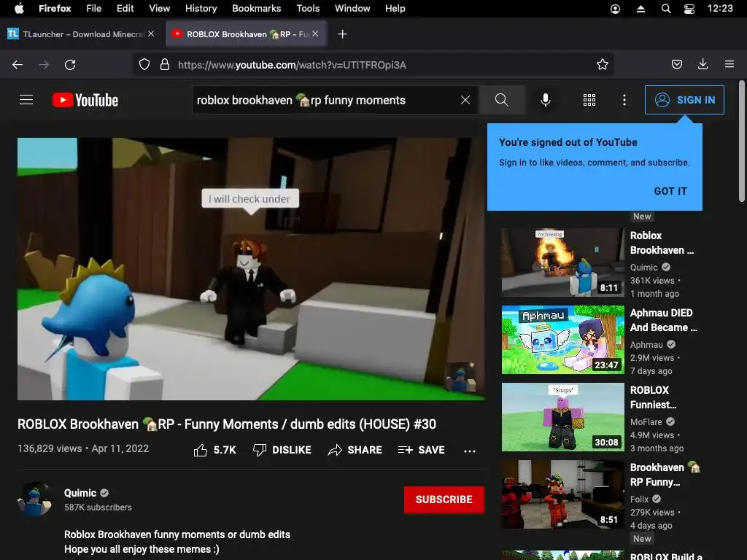Open YouTube settings three-dot menu

624,100
